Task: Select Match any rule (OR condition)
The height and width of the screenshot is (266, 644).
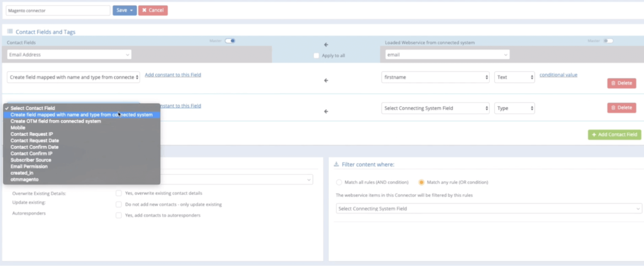Action: pyautogui.click(x=421, y=182)
